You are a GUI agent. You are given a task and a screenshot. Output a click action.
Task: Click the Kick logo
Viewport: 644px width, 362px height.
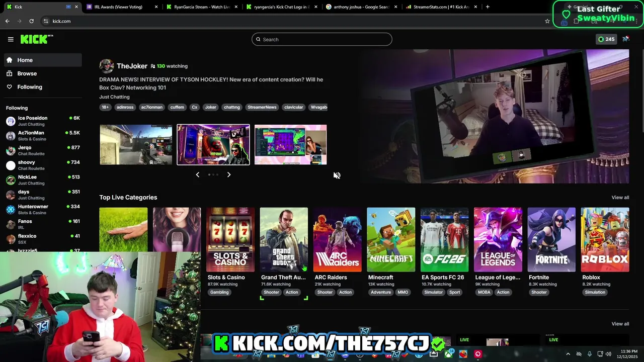(x=37, y=39)
